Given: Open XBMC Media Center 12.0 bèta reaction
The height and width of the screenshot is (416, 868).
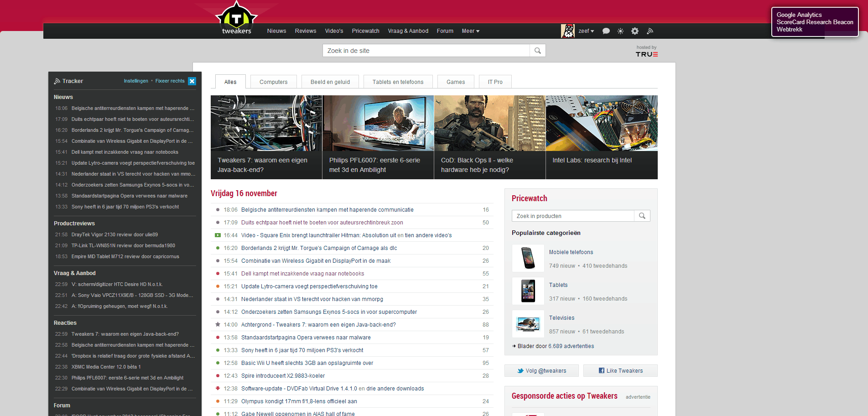Looking at the screenshot, I should click(x=106, y=367).
